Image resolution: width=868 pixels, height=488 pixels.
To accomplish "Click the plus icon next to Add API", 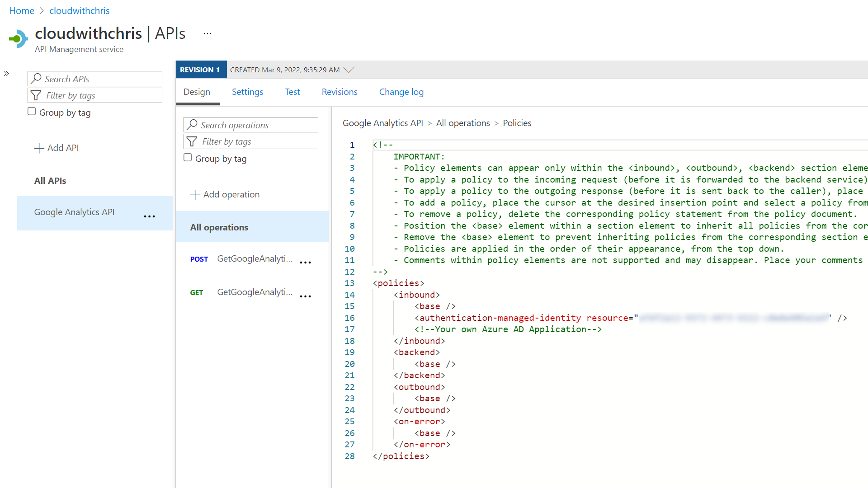I will click(x=39, y=148).
